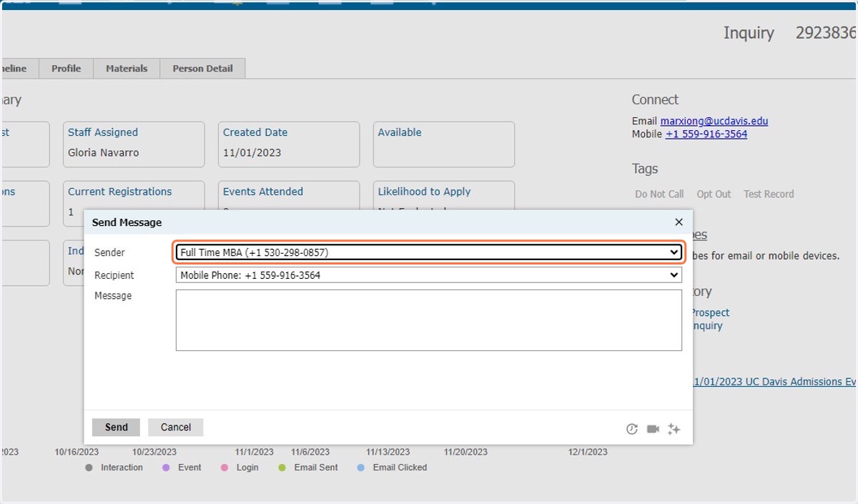Click the mobile number +1 559-916-3564 link

coord(706,134)
